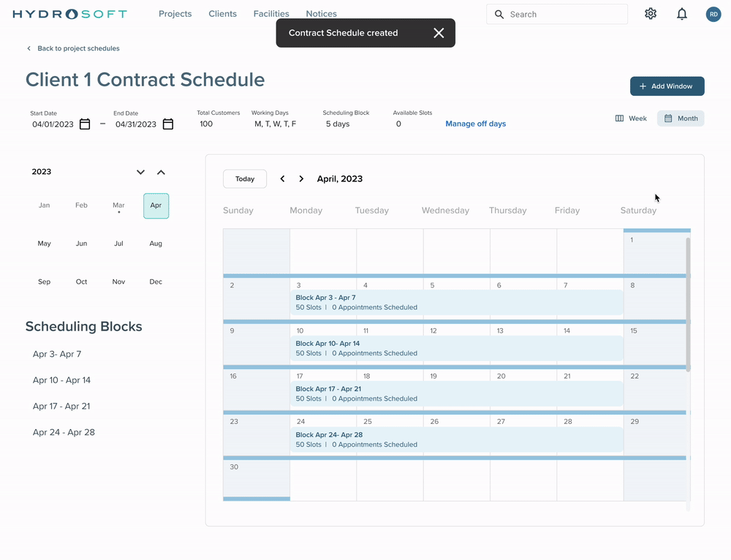Viewport: 731px width, 560px height.
Task: Go to previous month with left chevron
Action: [283, 179]
